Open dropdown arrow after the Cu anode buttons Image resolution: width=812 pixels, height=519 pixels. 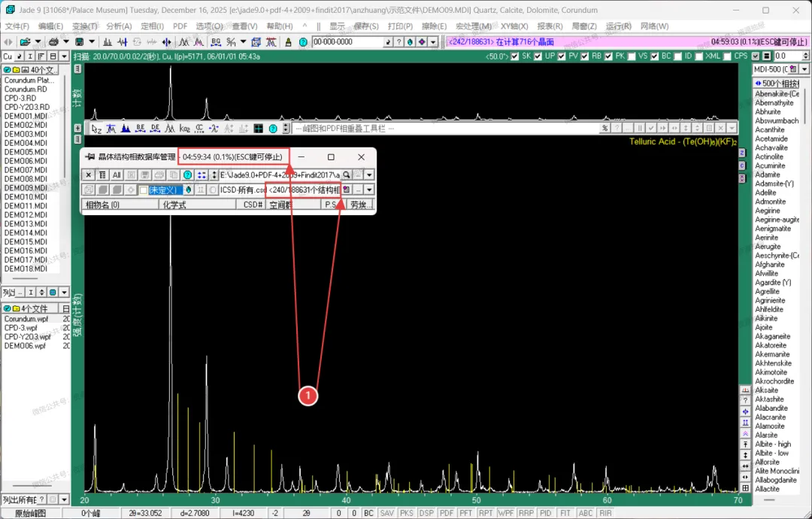tap(64, 56)
